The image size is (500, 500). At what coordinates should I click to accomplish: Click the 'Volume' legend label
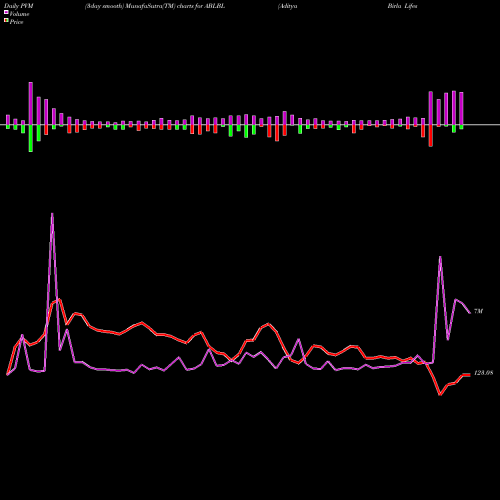click(x=19, y=14)
